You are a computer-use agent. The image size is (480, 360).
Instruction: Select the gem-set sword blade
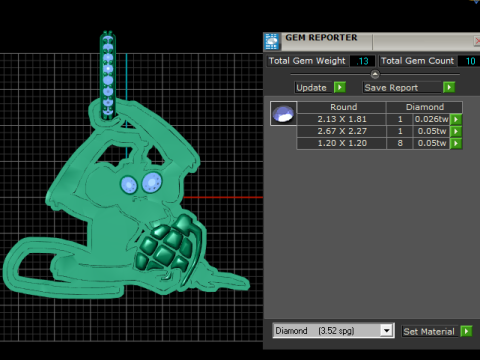click(x=108, y=75)
